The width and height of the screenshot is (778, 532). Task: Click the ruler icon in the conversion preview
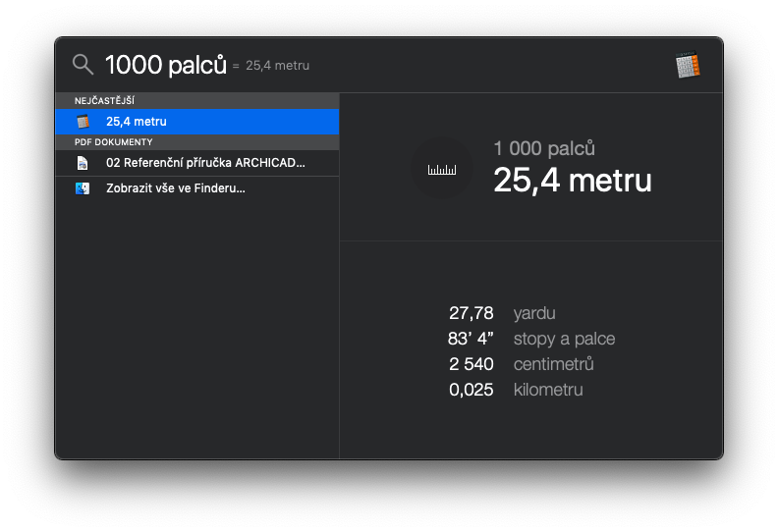[x=442, y=169]
